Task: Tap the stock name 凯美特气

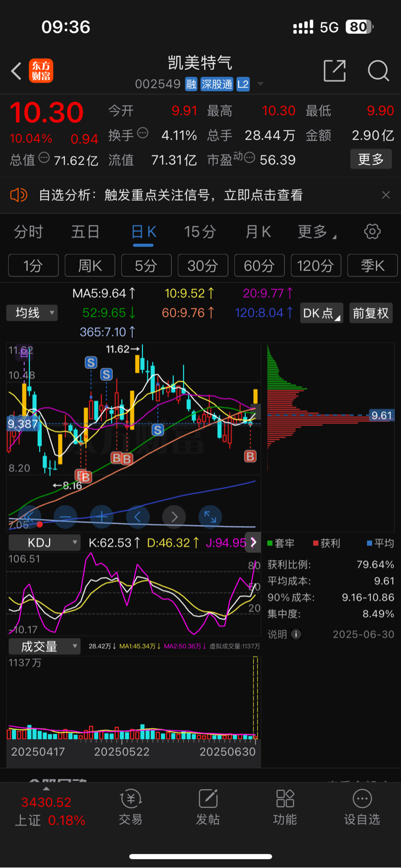Action: 200,63
